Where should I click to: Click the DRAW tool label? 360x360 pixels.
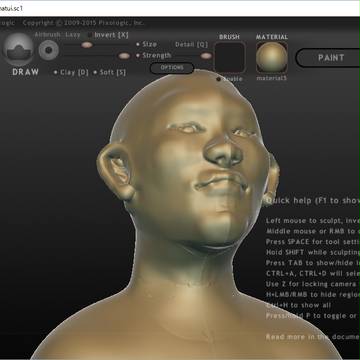[x=26, y=72]
